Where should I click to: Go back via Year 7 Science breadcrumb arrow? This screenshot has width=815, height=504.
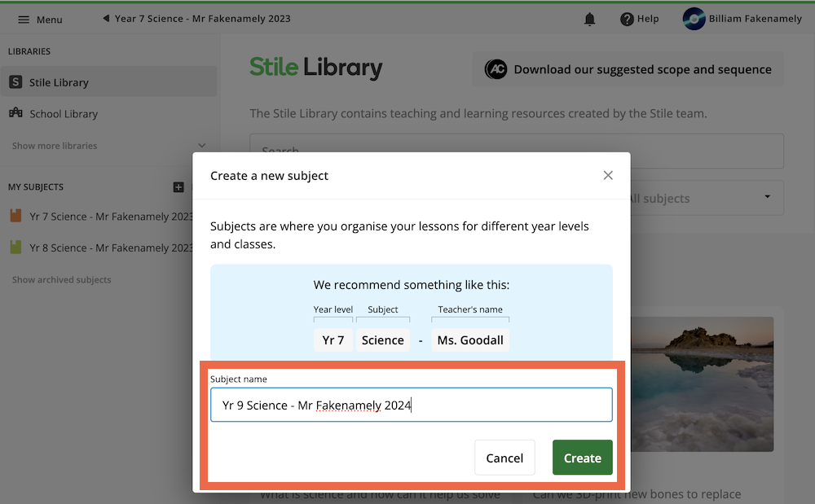tap(106, 19)
